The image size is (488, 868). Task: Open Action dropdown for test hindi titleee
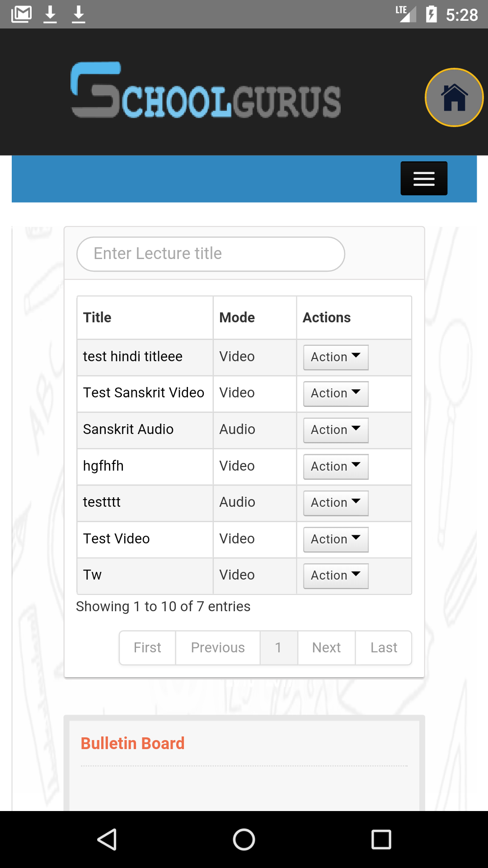336,357
